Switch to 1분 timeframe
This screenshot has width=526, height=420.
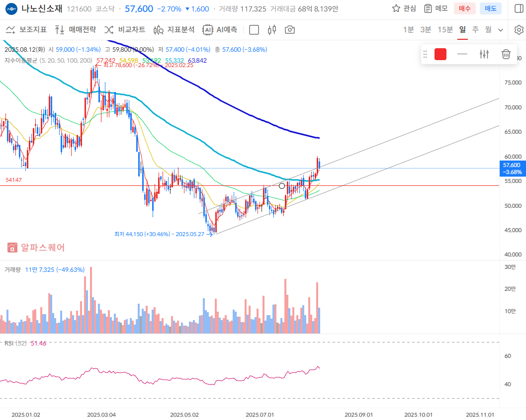(x=408, y=30)
